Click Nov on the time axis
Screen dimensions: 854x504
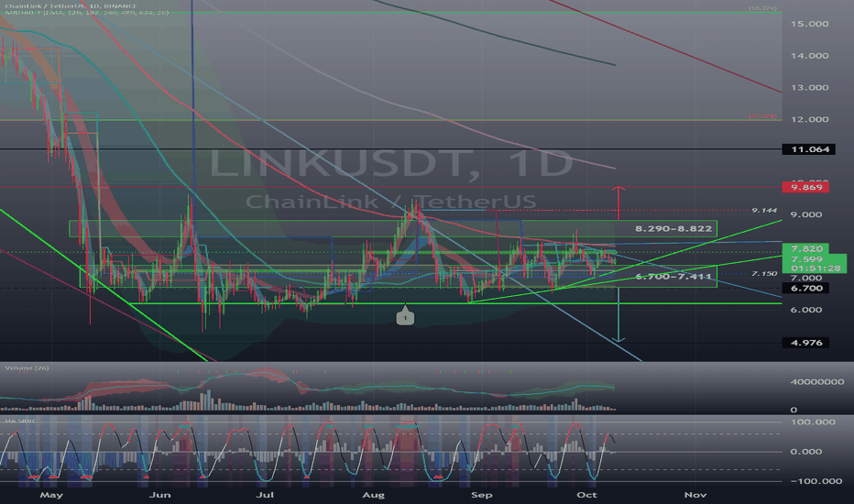click(x=695, y=495)
